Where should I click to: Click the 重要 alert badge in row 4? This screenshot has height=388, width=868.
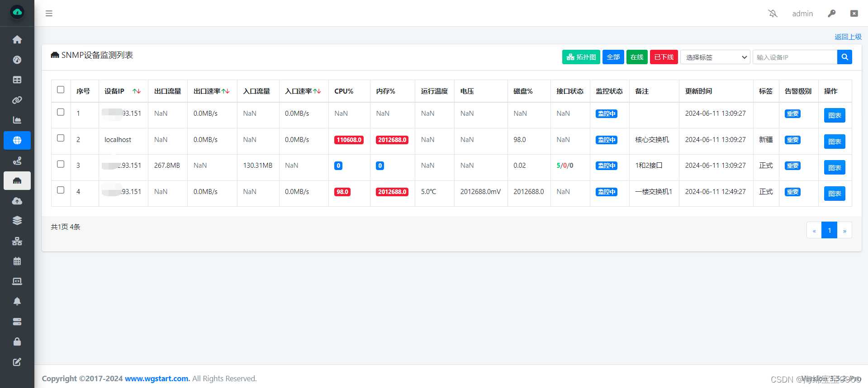click(x=792, y=192)
